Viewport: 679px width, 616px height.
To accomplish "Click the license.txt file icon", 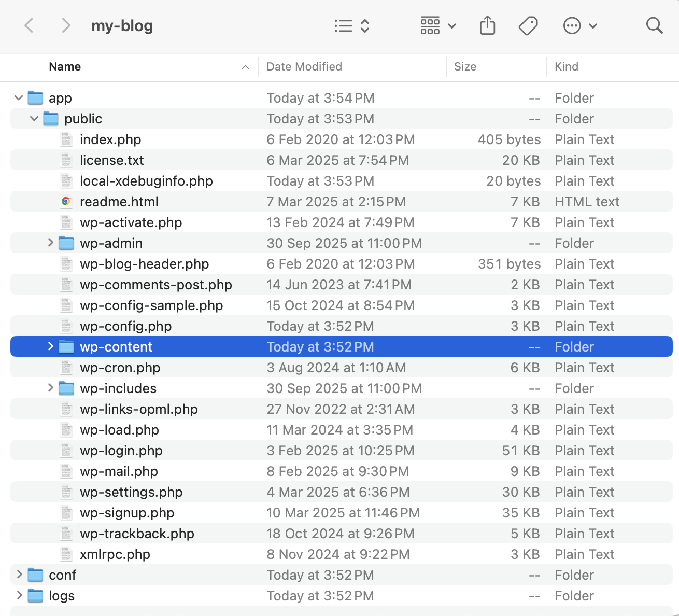I will (x=66, y=160).
